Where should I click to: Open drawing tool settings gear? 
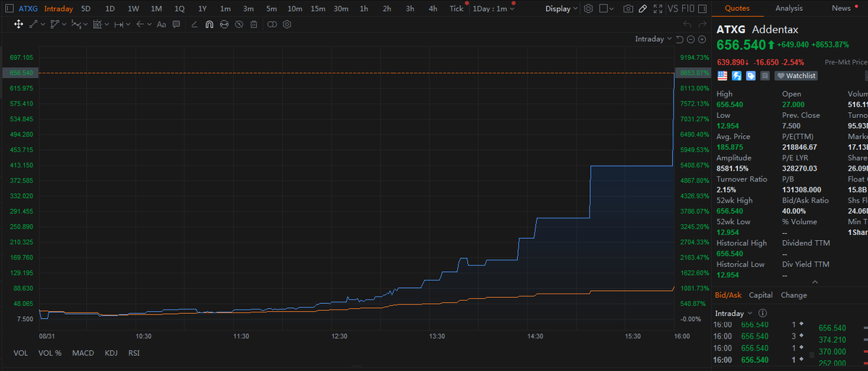click(x=287, y=24)
